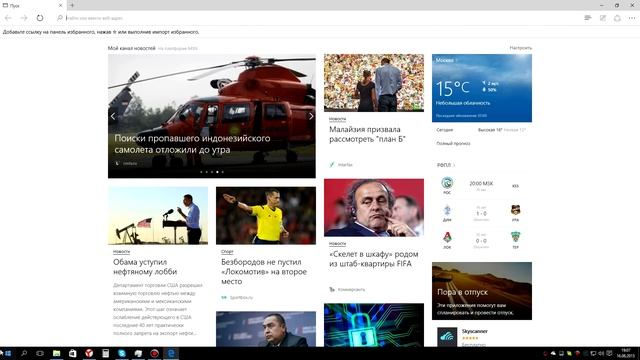Open the 1 - 0 match score

(481, 213)
